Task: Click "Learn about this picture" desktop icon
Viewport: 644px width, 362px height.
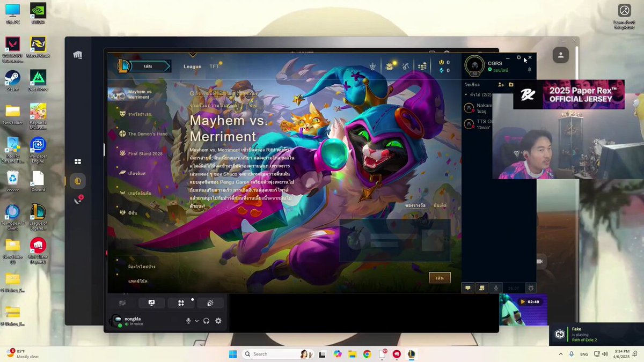Action: point(624,17)
